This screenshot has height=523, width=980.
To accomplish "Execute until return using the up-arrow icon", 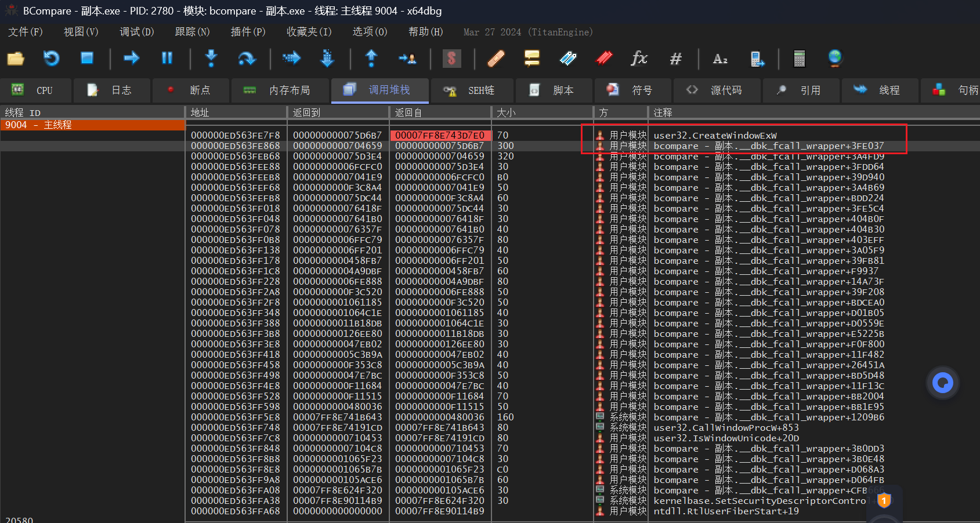I will [371, 59].
